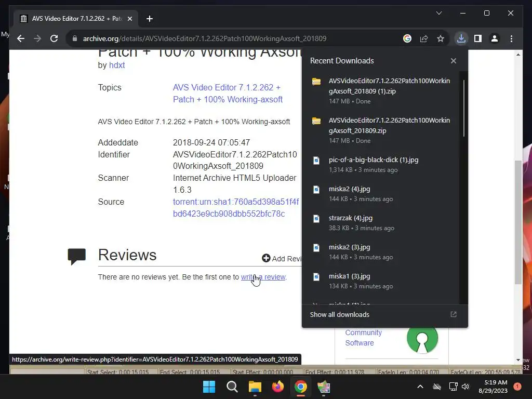The width and height of the screenshot is (532, 399).
Task: Click the page vertical scrollbar thumb
Action: (518, 222)
